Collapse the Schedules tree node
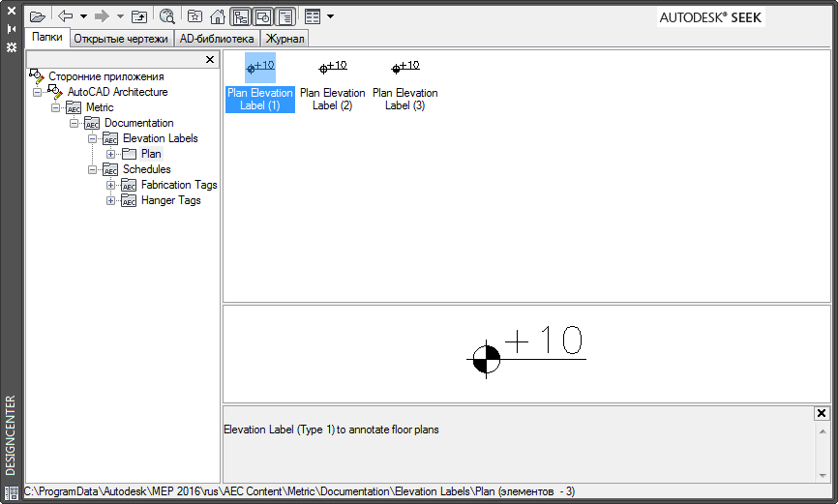This screenshot has height=504, width=838. click(x=93, y=169)
